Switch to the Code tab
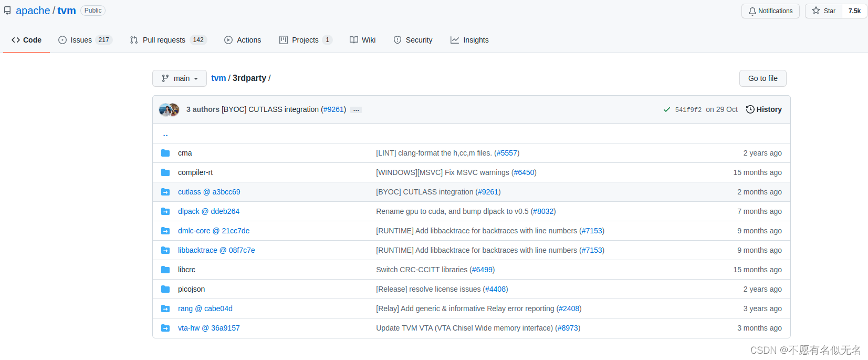The height and width of the screenshot is (360, 868). click(26, 40)
